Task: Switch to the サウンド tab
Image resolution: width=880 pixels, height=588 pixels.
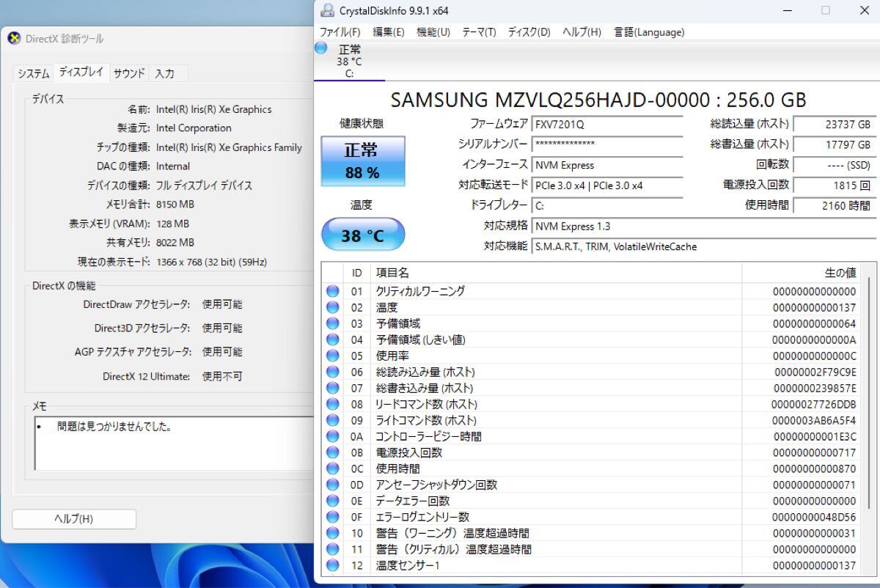Action: (129, 73)
